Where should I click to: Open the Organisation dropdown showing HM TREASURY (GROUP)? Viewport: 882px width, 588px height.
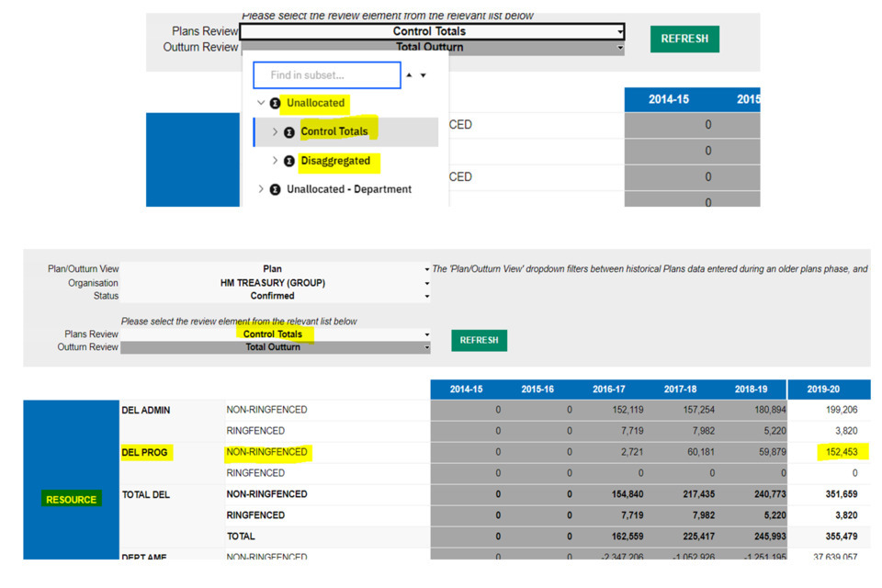point(426,283)
